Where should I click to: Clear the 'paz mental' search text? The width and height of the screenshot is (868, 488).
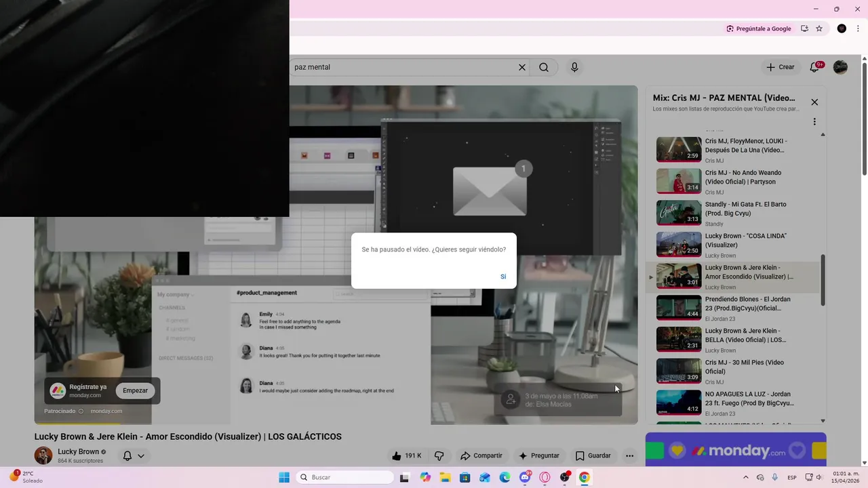[x=522, y=67]
